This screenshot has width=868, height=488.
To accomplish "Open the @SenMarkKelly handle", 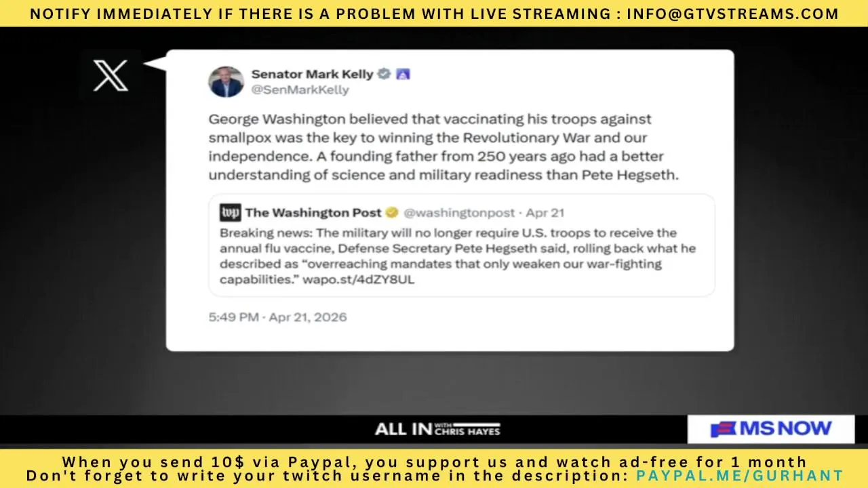I will coord(300,89).
